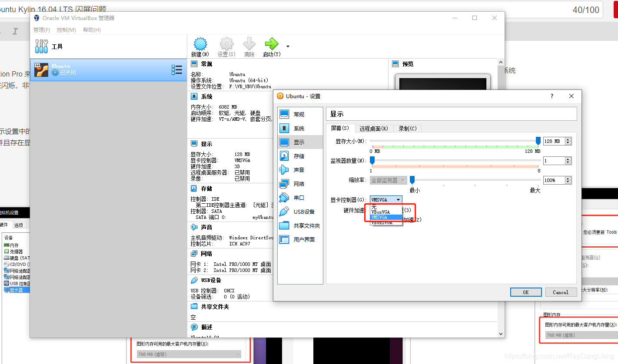Screen dimensions: 618x364
Task: Click the 工具 (Tools) wrench icon
Action: tap(42, 46)
